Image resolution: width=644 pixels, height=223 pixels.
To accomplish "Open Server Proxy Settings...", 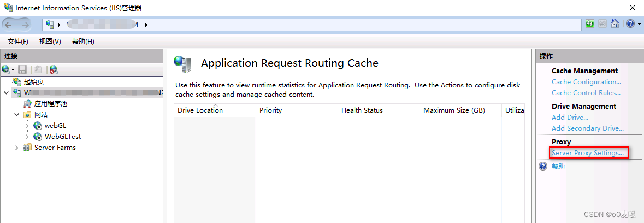I will pyautogui.click(x=588, y=153).
